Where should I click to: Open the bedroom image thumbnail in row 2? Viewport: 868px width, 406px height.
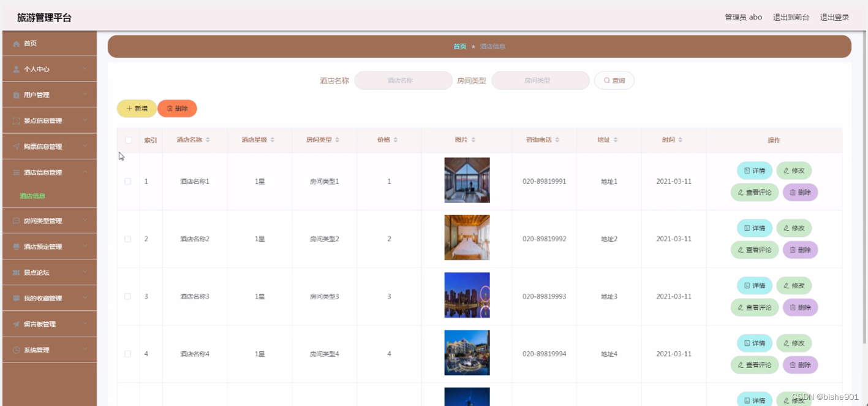[467, 237]
